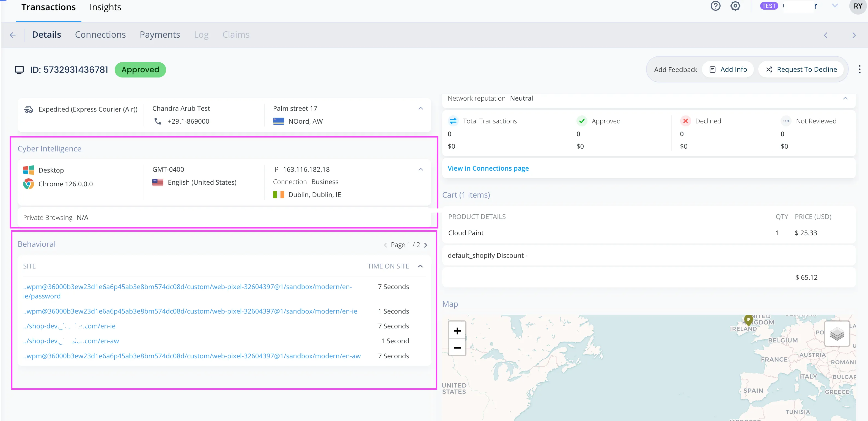Click the Cloud Paint product row
This screenshot has width=868, height=421.
point(649,233)
